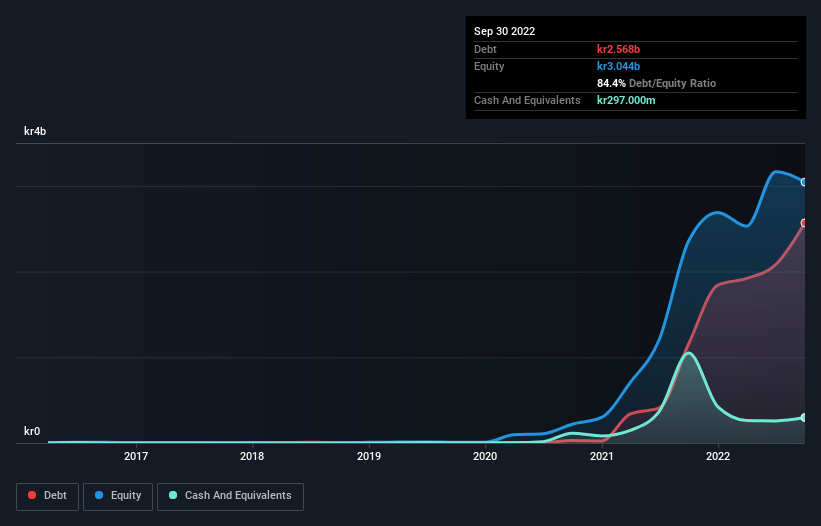
Task: Click the 2022 x-axis label
Action: tap(718, 456)
